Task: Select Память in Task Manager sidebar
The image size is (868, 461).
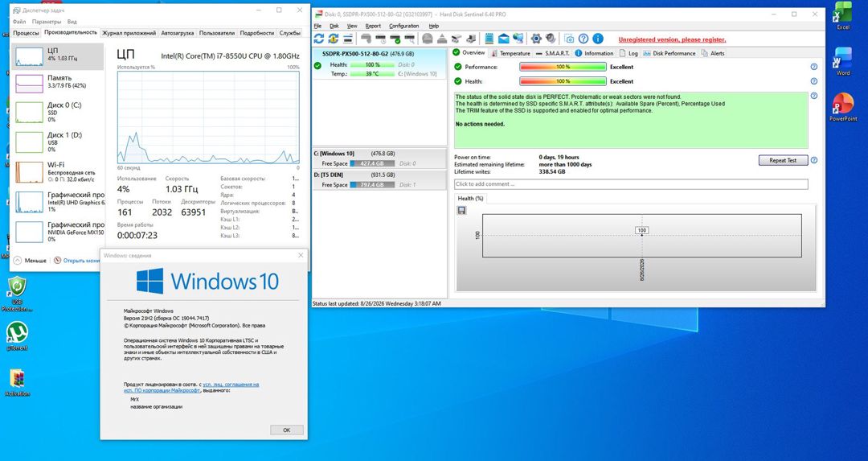Action: coord(57,82)
